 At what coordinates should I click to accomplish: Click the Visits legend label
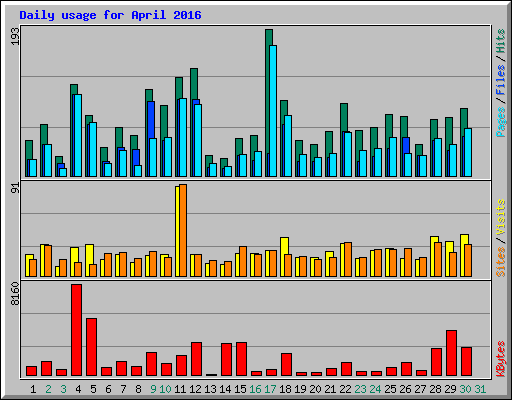(501, 218)
